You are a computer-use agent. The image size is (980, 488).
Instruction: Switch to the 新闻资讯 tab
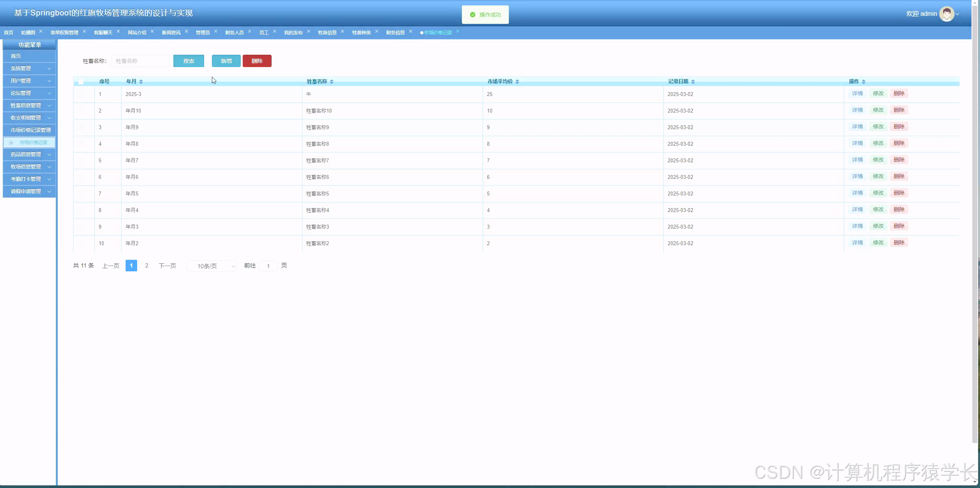click(171, 33)
